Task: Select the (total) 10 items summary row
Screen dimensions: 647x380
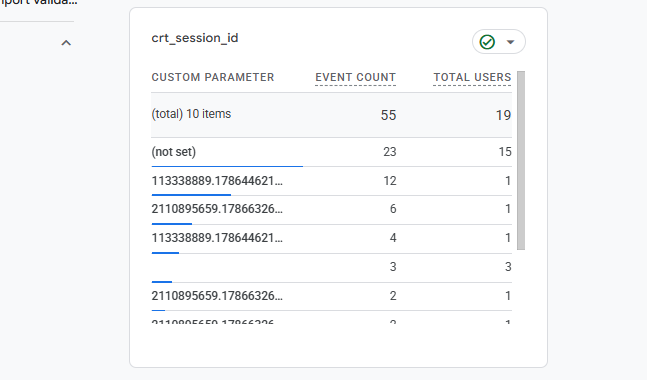Action: (x=331, y=115)
